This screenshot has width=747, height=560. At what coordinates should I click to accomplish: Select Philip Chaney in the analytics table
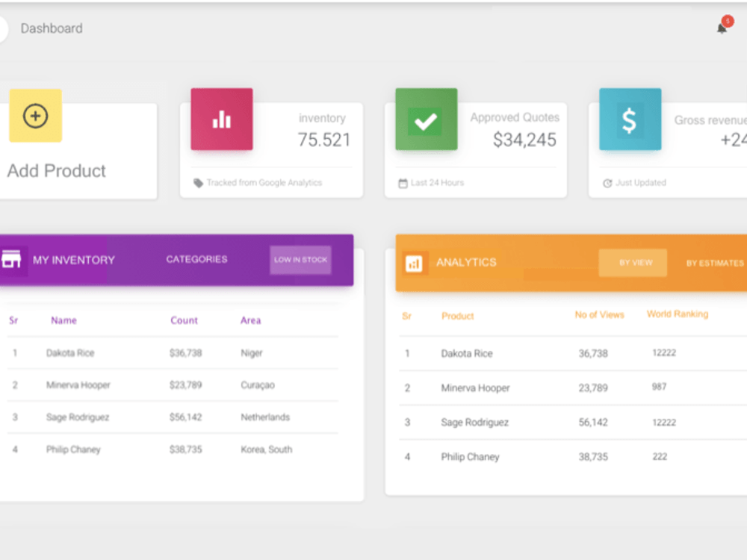click(x=470, y=457)
